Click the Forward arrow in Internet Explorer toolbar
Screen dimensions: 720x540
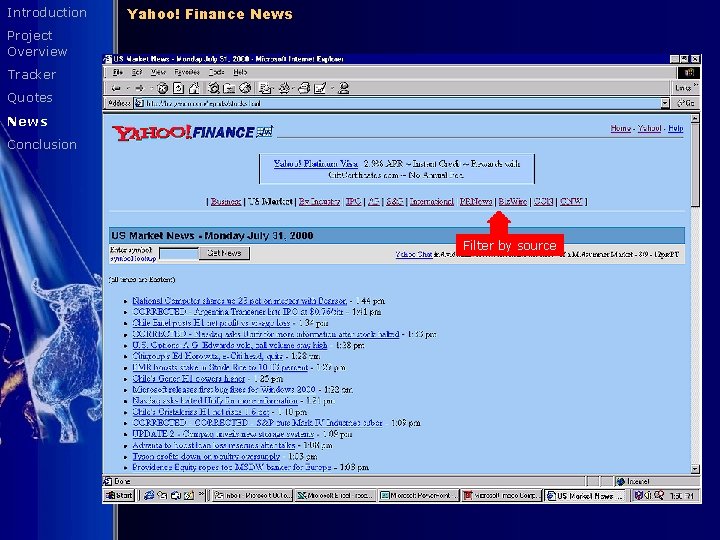pos(140,88)
